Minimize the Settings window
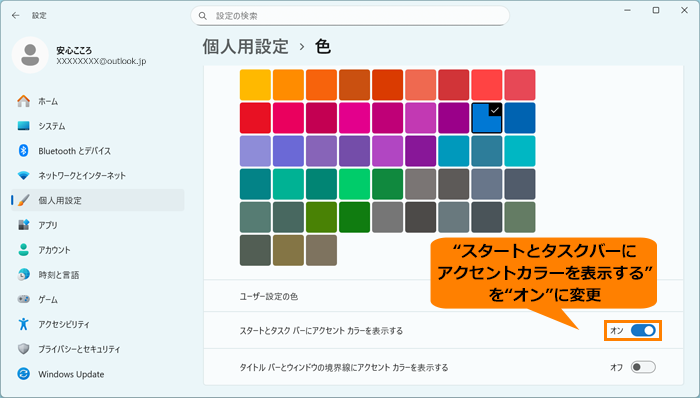This screenshot has width=700, height=398. coord(627,10)
